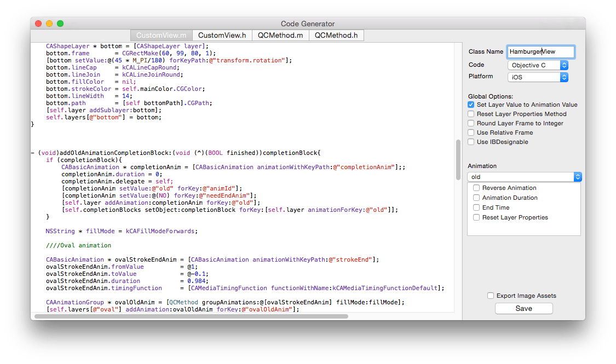The width and height of the screenshot is (616, 364).
Task: Select the QCMethod.h tab
Action: pos(336,35)
